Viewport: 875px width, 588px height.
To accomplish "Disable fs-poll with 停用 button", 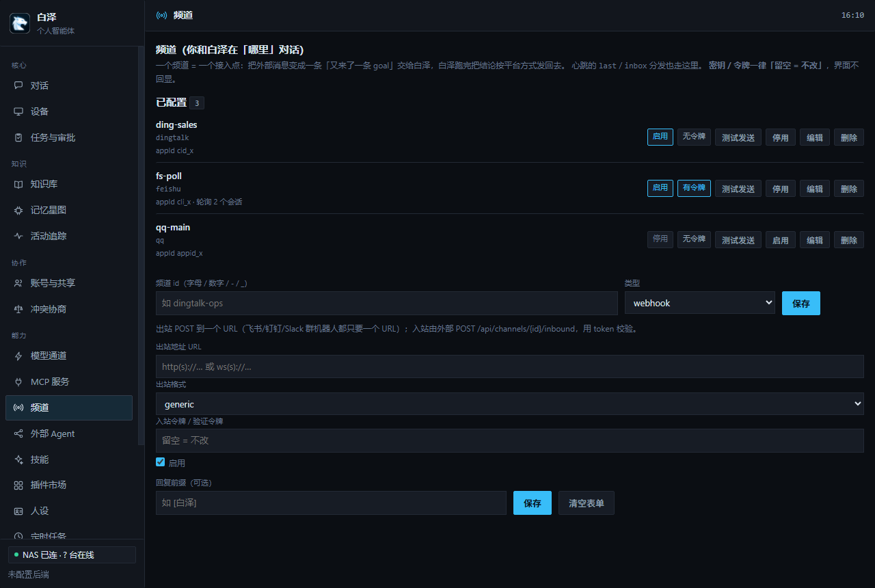I will (781, 189).
